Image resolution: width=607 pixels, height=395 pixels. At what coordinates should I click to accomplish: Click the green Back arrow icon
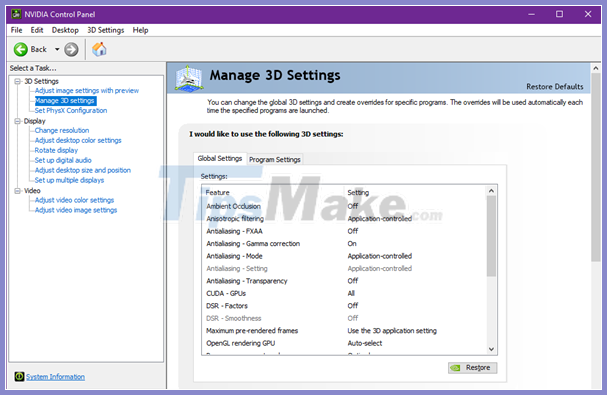(21, 50)
